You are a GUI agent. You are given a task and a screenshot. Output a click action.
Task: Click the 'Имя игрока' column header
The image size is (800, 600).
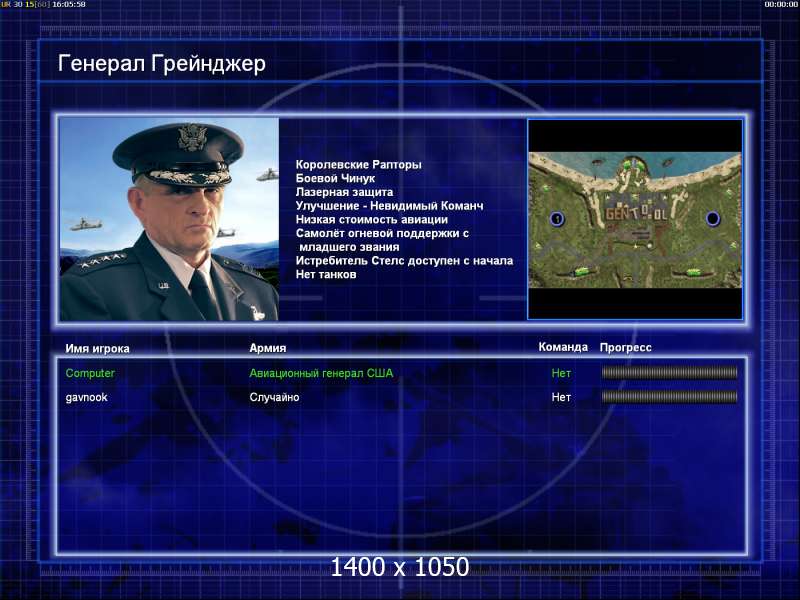(x=97, y=348)
